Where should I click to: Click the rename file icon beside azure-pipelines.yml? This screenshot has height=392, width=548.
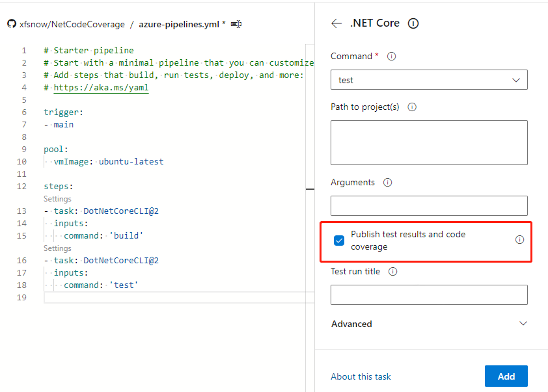236,24
